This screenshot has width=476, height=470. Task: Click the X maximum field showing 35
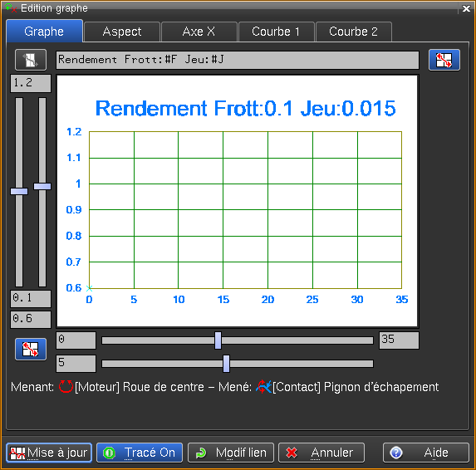click(x=399, y=340)
